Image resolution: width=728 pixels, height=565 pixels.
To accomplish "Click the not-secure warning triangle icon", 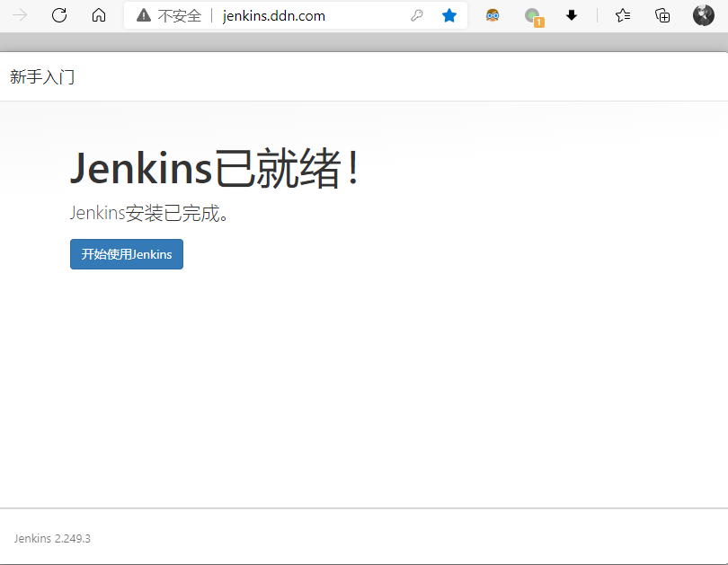I will 144,16.
